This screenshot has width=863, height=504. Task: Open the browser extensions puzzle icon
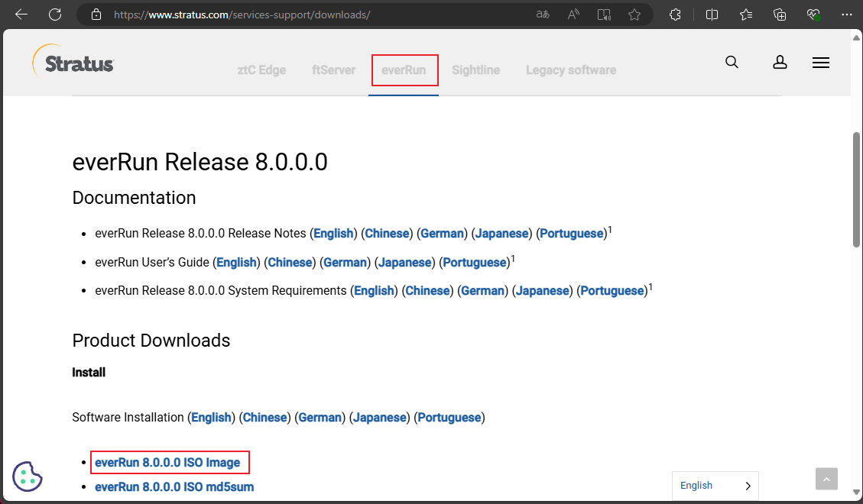(675, 15)
